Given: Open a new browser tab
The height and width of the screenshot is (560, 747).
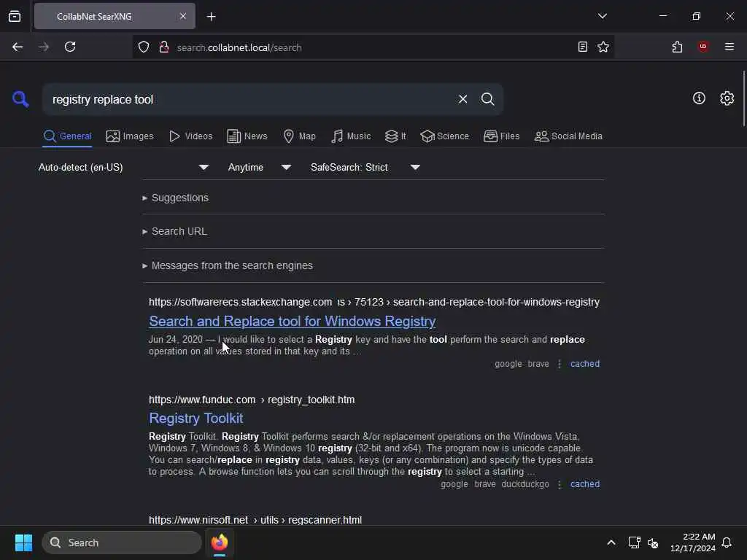Looking at the screenshot, I should (211, 17).
